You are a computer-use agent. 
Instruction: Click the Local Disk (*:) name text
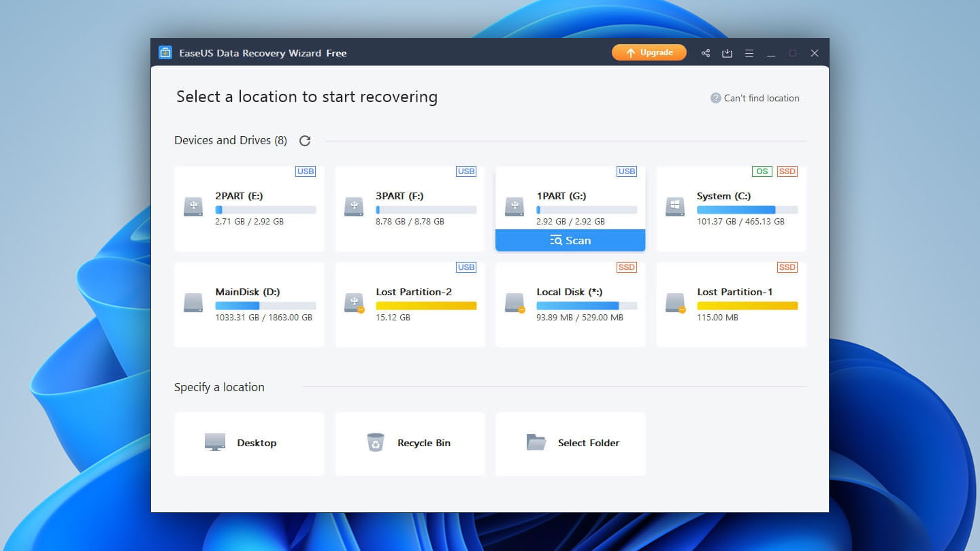(570, 292)
